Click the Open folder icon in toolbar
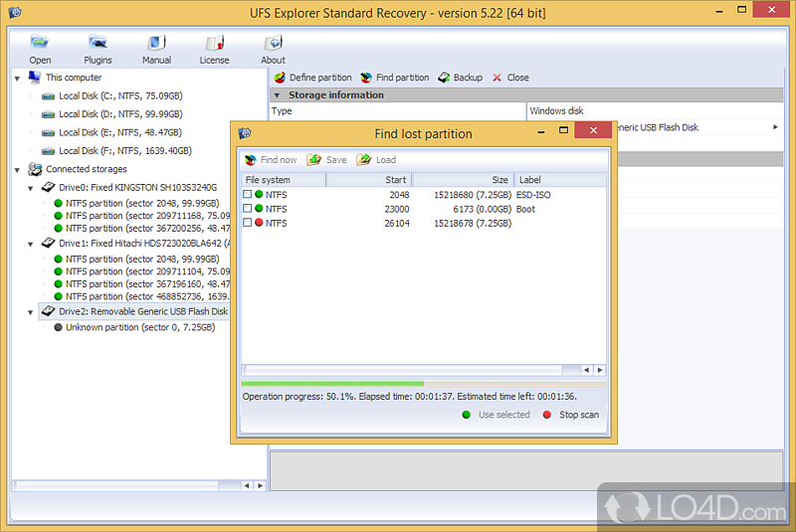Image resolution: width=796 pixels, height=532 pixels. [x=40, y=43]
